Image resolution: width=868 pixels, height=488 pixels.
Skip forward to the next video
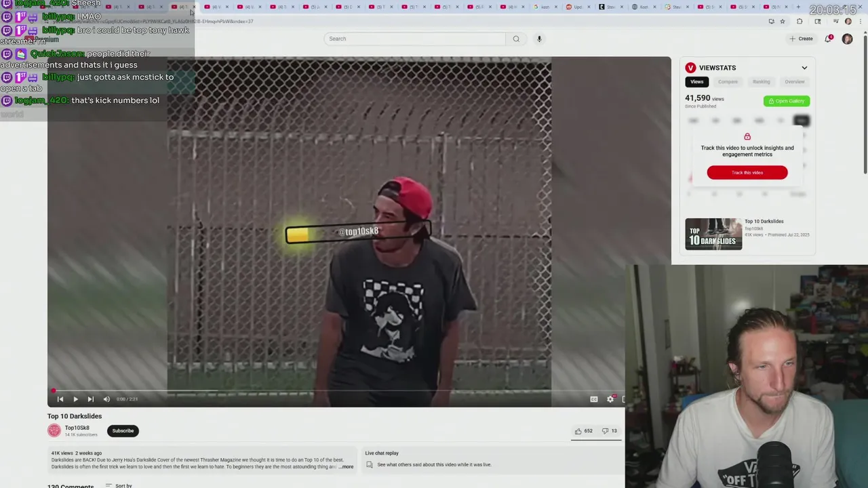tap(90, 399)
